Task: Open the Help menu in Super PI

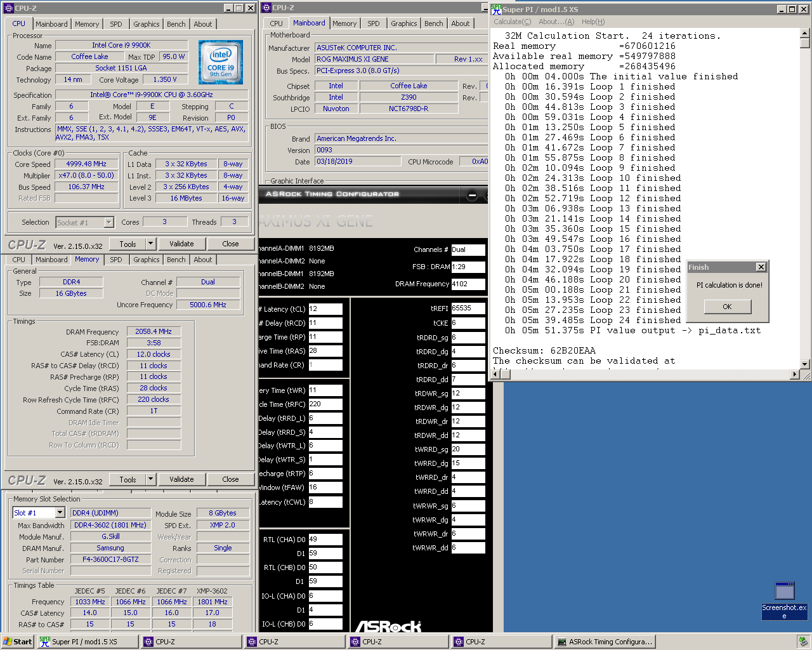Action: 593,22
